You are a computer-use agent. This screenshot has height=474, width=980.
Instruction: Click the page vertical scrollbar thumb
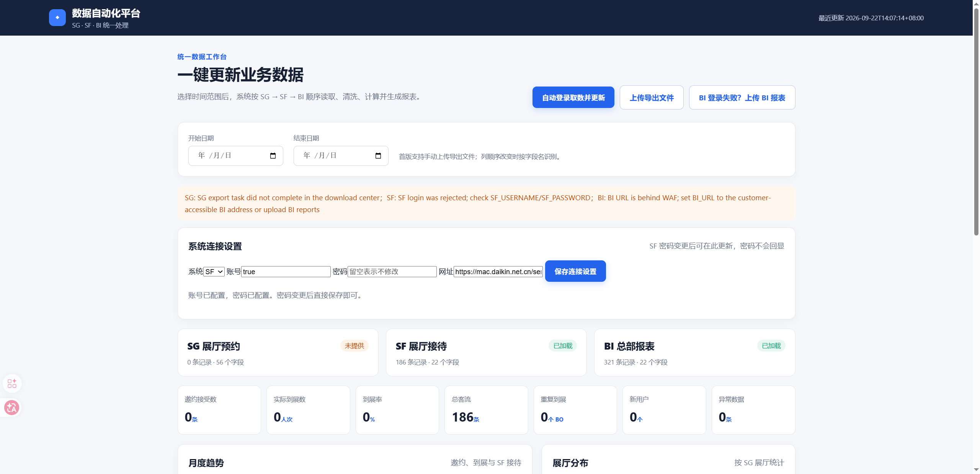(x=976, y=122)
